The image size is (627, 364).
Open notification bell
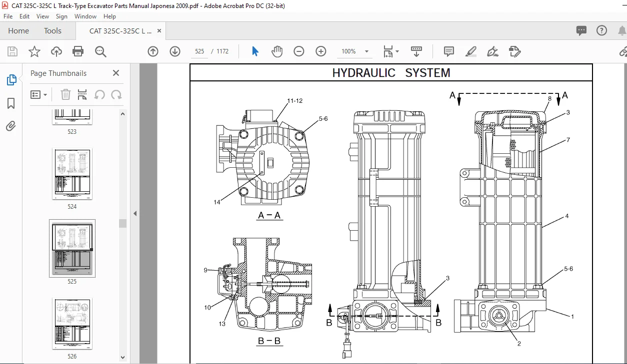[x=622, y=30]
